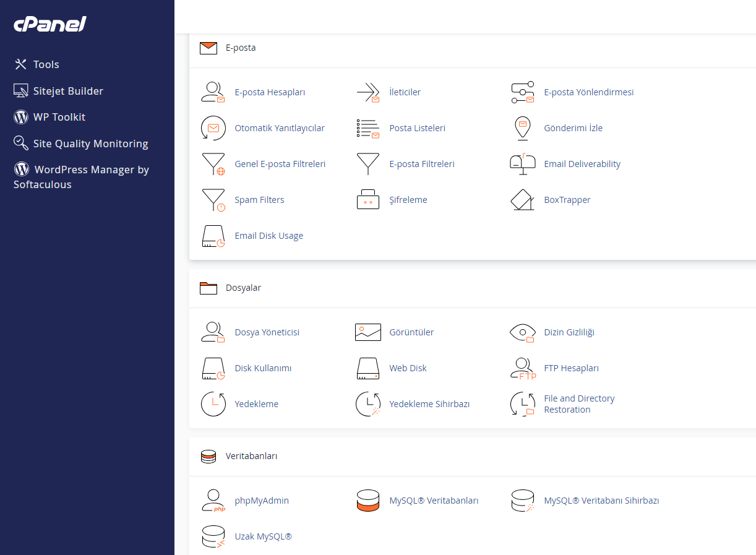
Task: Open the Spam Filters link
Action: (260, 200)
